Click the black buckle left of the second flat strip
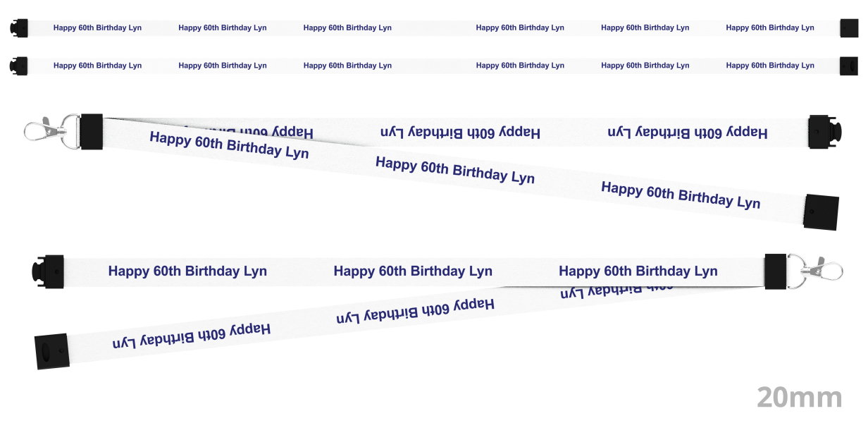868x423 pixels. click(18, 66)
